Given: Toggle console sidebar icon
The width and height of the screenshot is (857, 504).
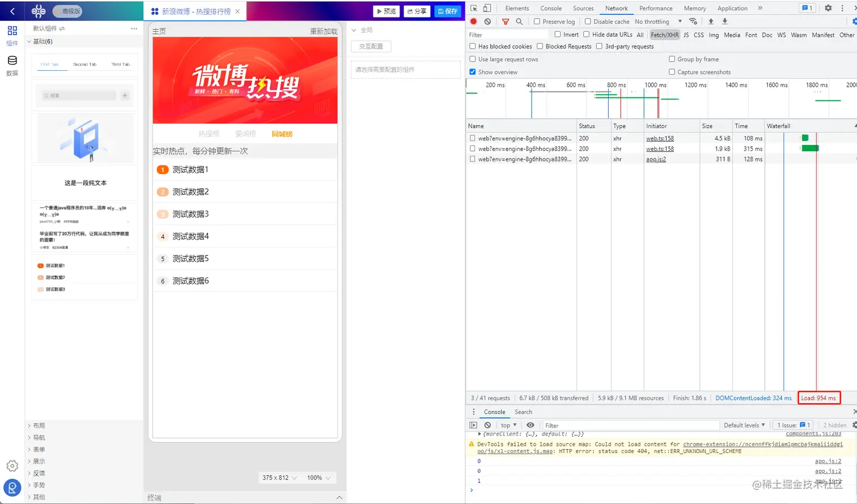Looking at the screenshot, I should point(473,425).
